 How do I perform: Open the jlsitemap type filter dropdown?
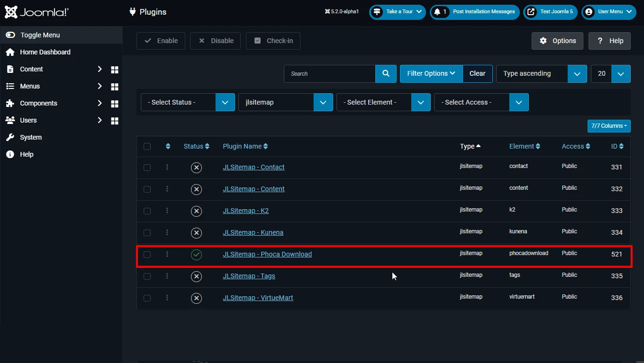pos(286,102)
